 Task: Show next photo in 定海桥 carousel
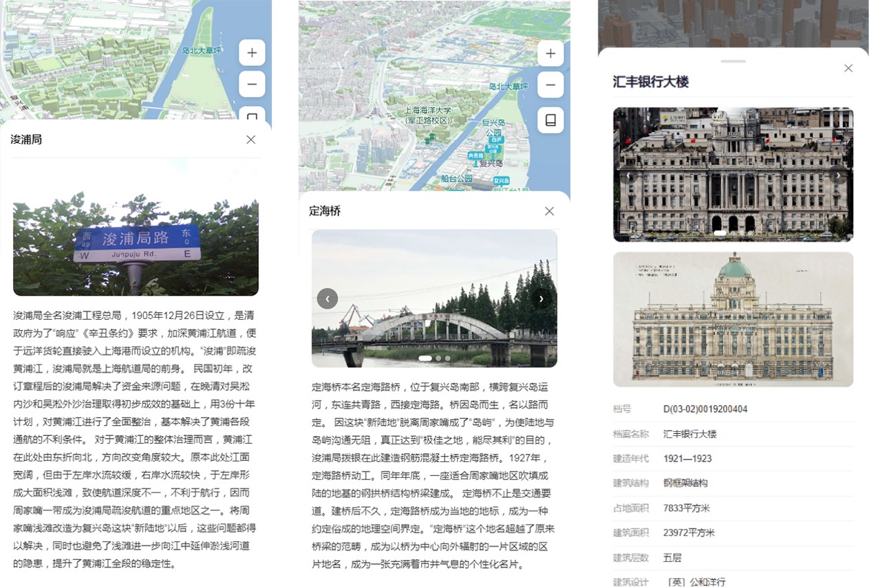tap(541, 298)
